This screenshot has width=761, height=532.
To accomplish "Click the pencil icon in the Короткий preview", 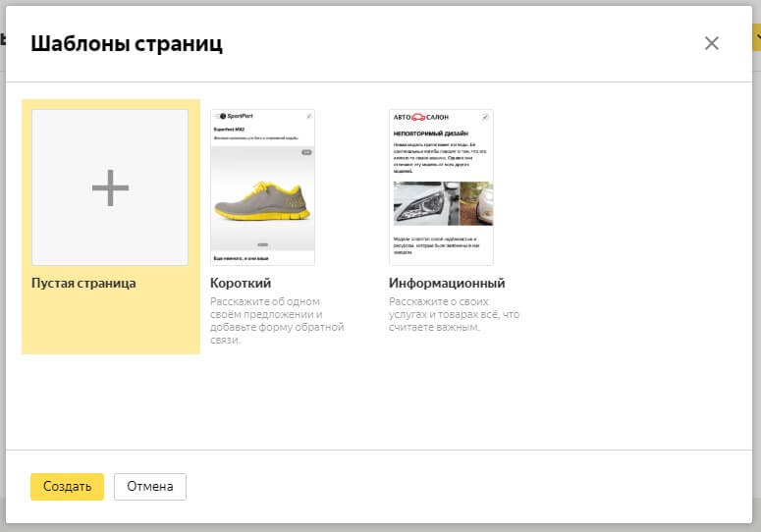I will (308, 117).
